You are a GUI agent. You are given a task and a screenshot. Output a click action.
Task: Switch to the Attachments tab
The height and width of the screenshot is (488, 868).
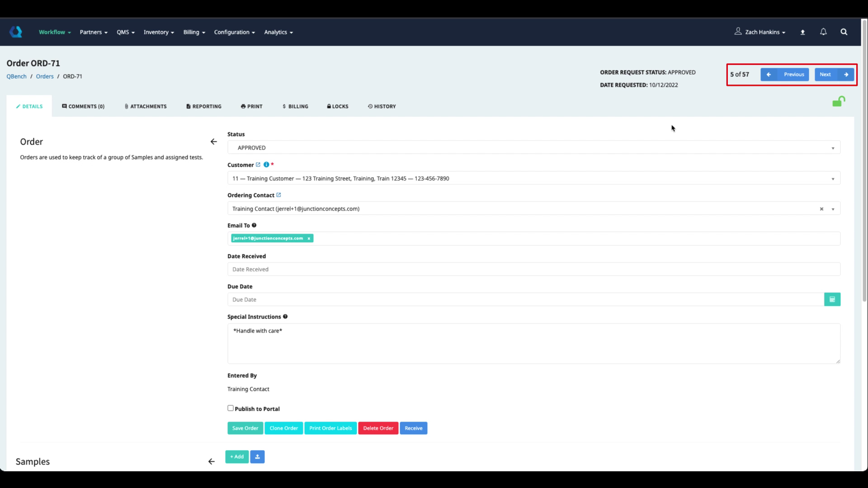(x=146, y=107)
